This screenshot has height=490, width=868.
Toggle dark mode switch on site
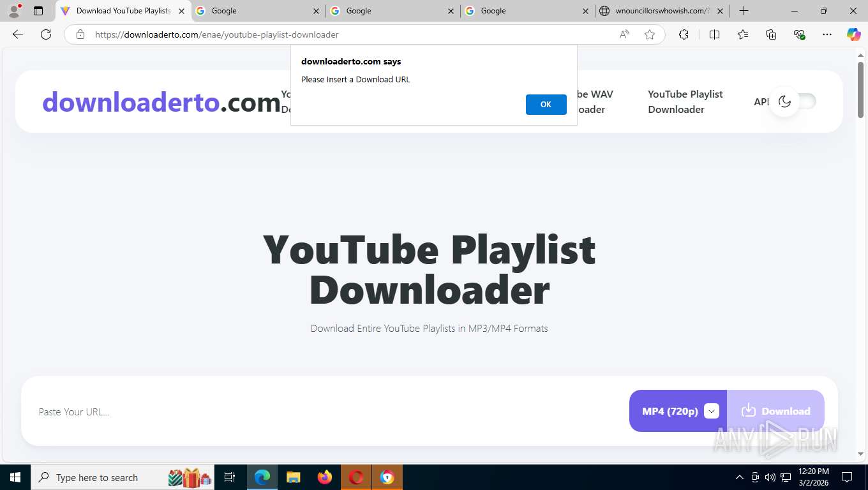coord(793,101)
